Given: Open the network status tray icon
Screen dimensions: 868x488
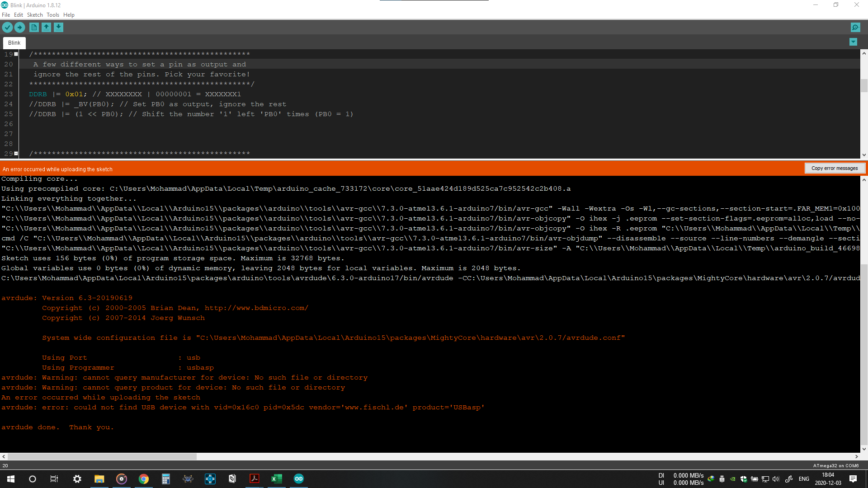Looking at the screenshot, I should click(x=765, y=479).
